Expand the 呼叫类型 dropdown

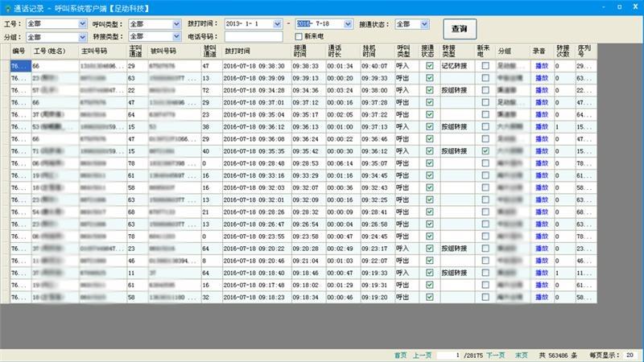[x=176, y=24]
